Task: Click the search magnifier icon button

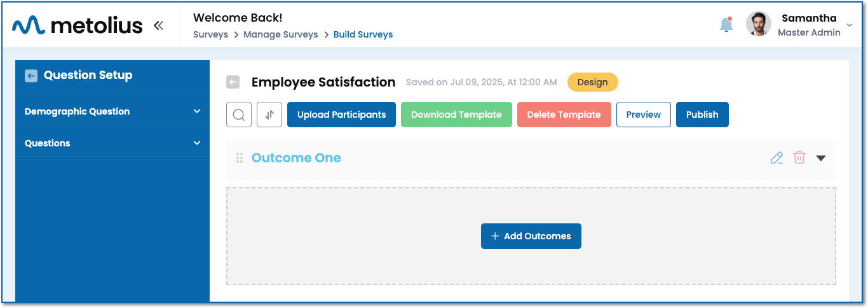Action: [239, 115]
